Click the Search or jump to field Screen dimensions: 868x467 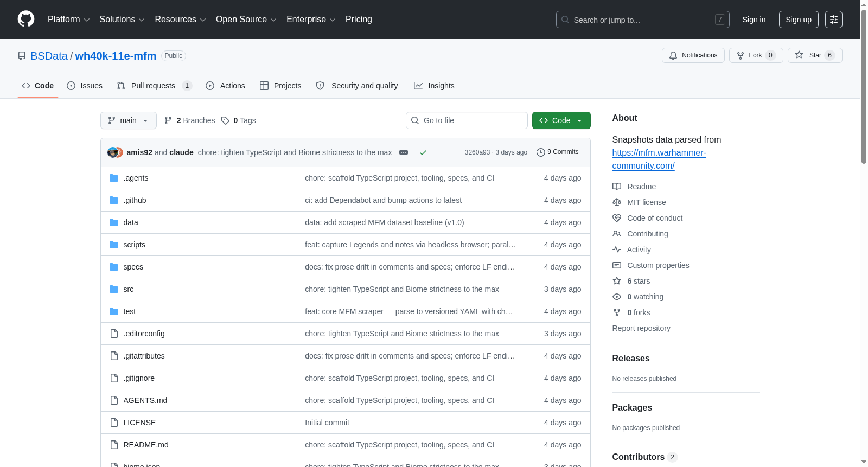click(643, 20)
